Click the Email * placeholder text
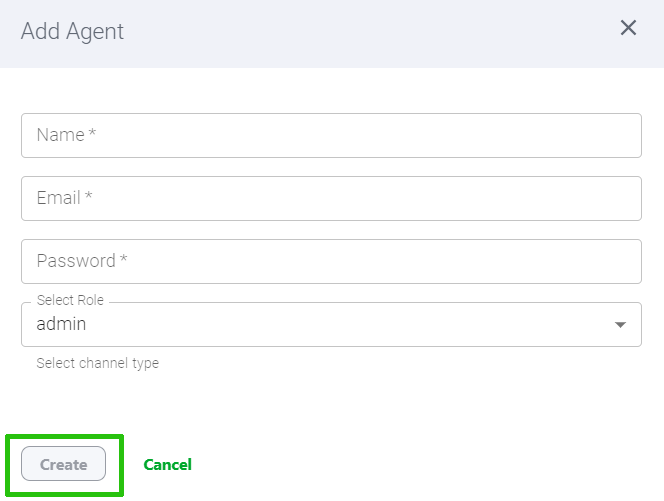Screen dimensions: 664x501 [65, 198]
